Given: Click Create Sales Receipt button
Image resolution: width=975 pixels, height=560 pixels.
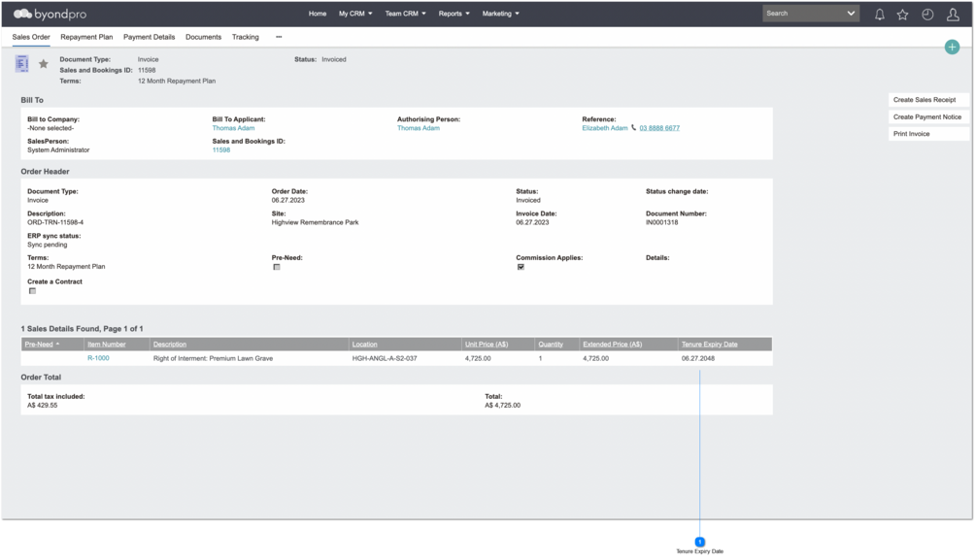Looking at the screenshot, I should 928,100.
